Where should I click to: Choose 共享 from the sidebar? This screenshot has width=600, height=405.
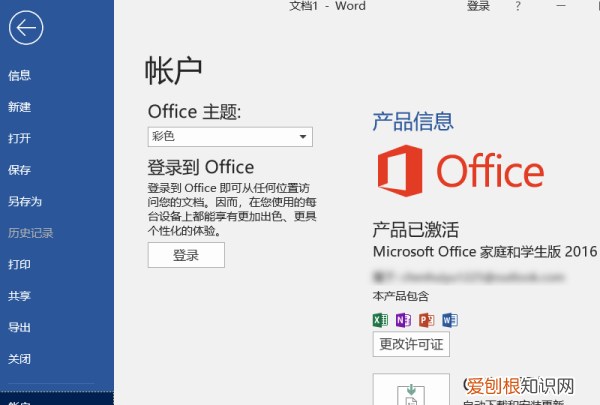pyautogui.click(x=20, y=296)
